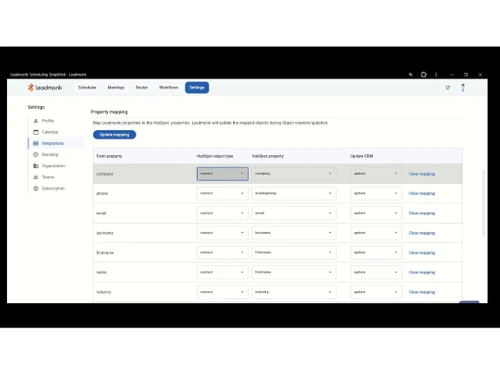
Task: Open Update CRM dropdown for phone row
Action: tap(376, 193)
